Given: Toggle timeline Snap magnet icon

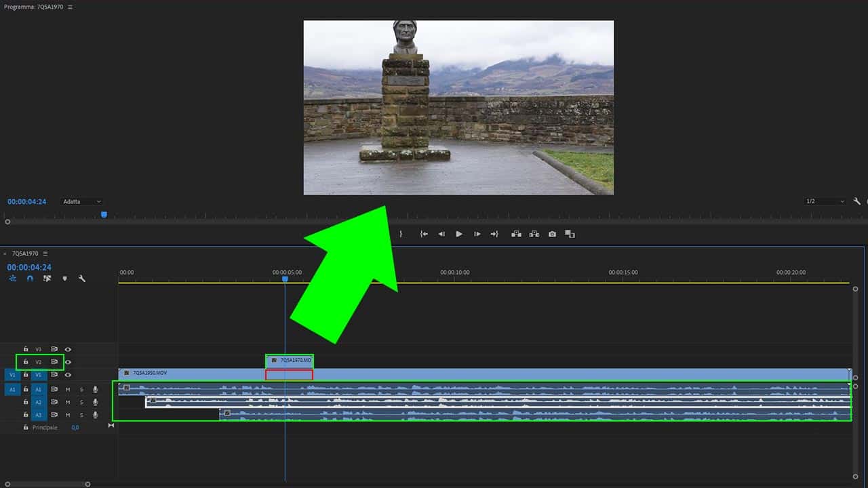Looking at the screenshot, I should (30, 279).
